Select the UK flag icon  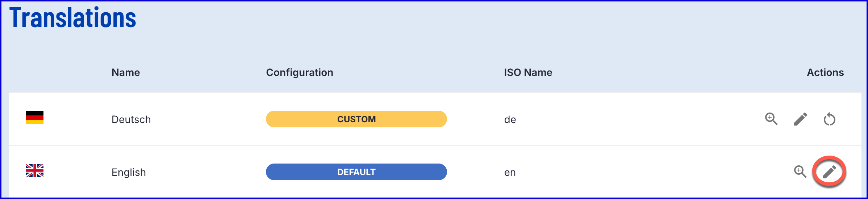[35, 170]
